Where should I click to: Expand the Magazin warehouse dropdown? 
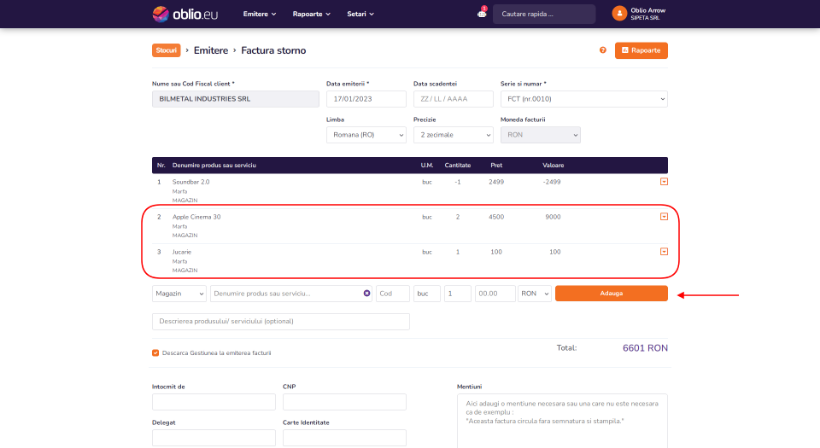coord(179,293)
